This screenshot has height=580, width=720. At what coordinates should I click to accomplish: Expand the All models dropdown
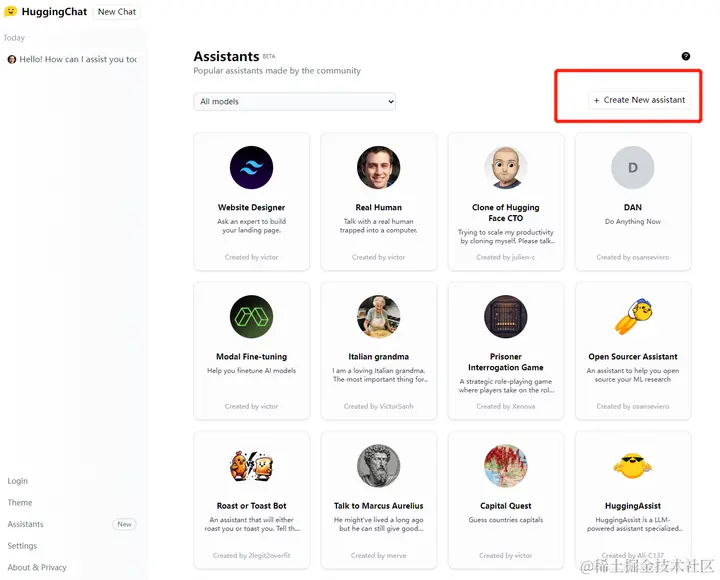pyautogui.click(x=295, y=101)
